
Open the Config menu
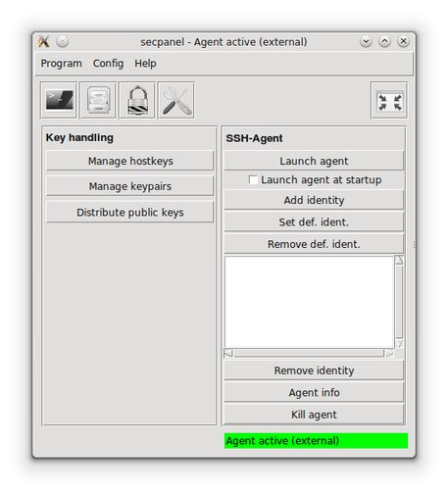[108, 64]
